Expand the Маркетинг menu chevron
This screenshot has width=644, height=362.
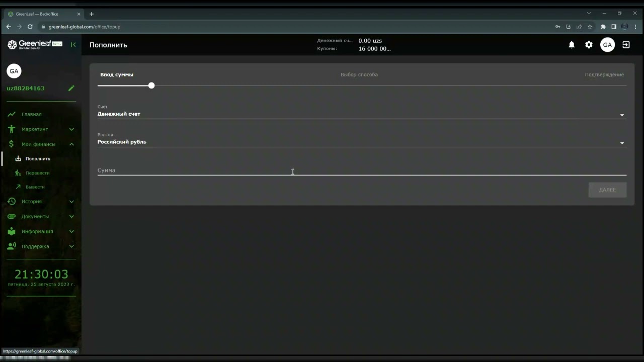click(x=71, y=129)
